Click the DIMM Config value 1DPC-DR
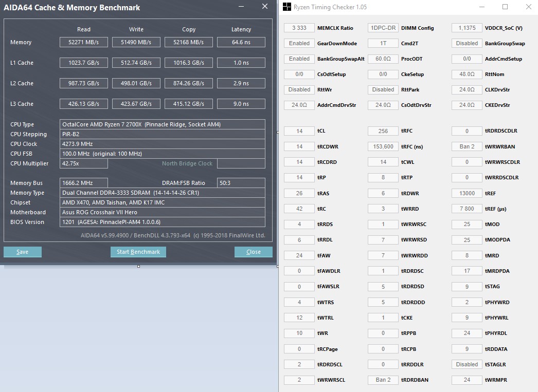The height and width of the screenshot is (392, 538). click(383, 28)
